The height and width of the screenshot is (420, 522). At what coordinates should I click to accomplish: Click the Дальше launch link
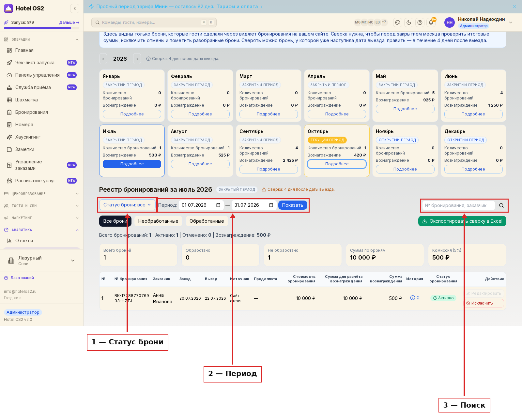coord(69,22)
